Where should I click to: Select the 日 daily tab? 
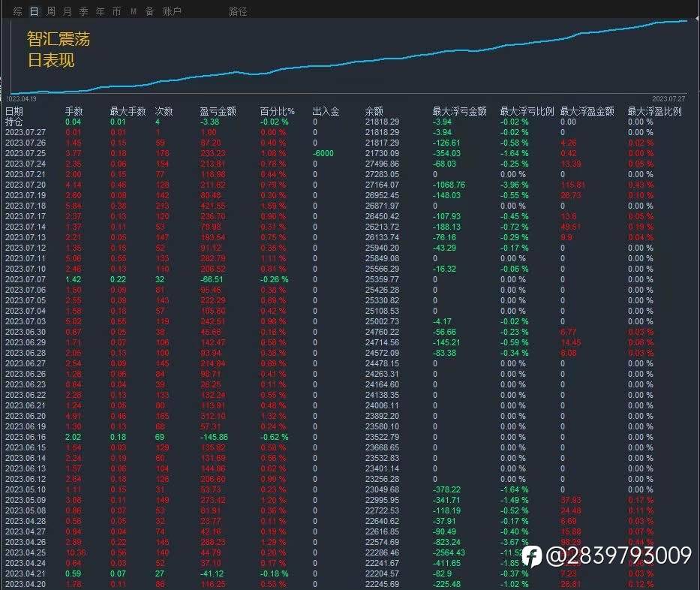tap(35, 11)
